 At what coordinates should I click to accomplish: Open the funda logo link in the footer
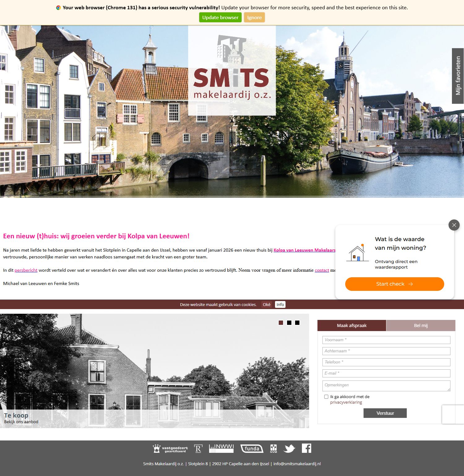[x=252, y=448]
